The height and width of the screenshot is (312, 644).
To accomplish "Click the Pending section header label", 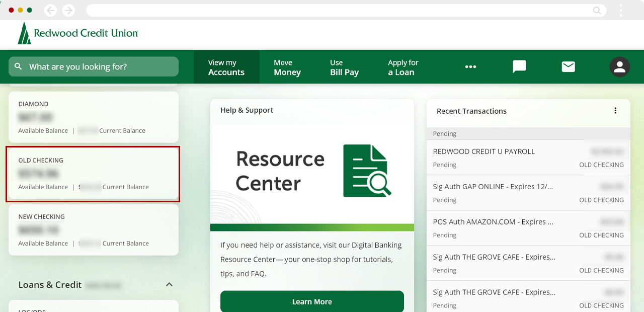I will 445,134.
